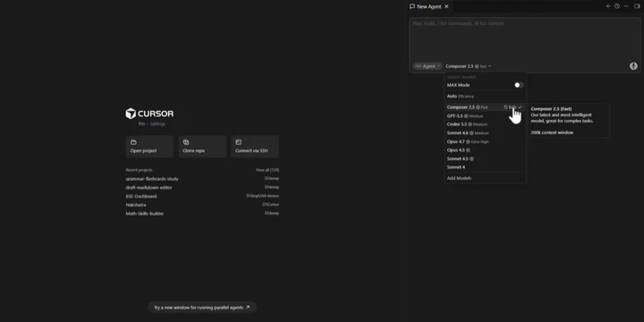Select the Sonnet 4.6 Medium model

[485, 133]
